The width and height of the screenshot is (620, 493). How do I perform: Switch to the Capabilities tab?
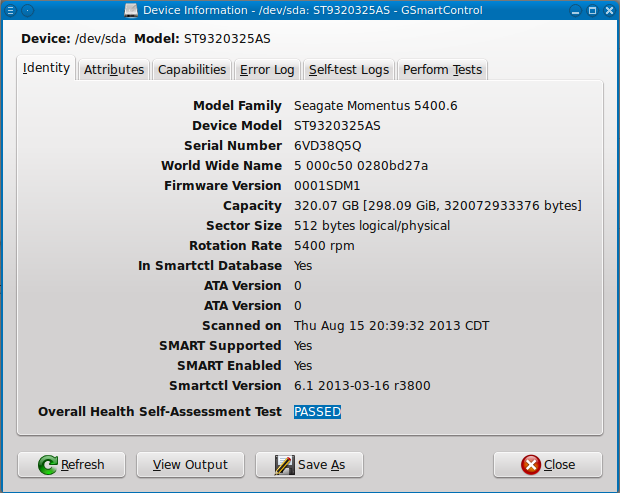pyautogui.click(x=192, y=70)
